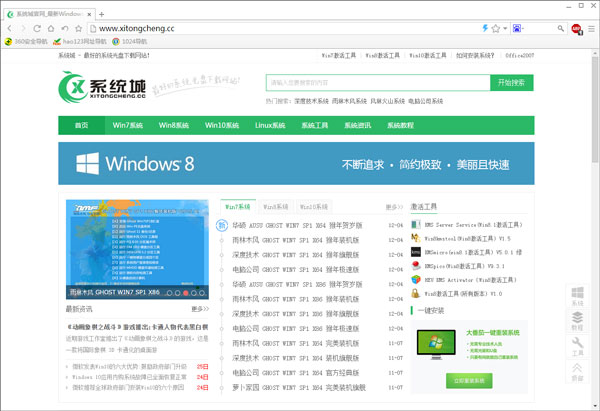Go back with the browser back arrow
Screen dimensions: 600x411
10,28
